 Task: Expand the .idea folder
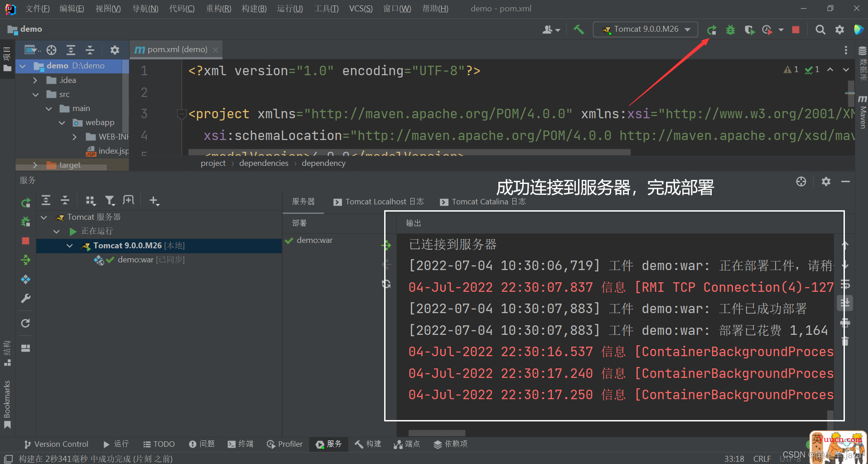point(35,80)
